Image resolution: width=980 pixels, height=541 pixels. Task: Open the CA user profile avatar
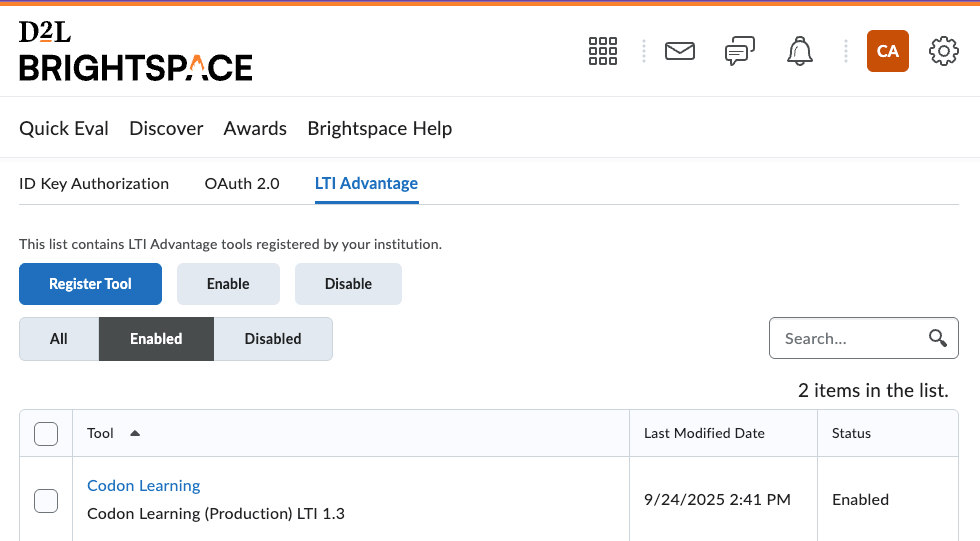pyautogui.click(x=888, y=51)
